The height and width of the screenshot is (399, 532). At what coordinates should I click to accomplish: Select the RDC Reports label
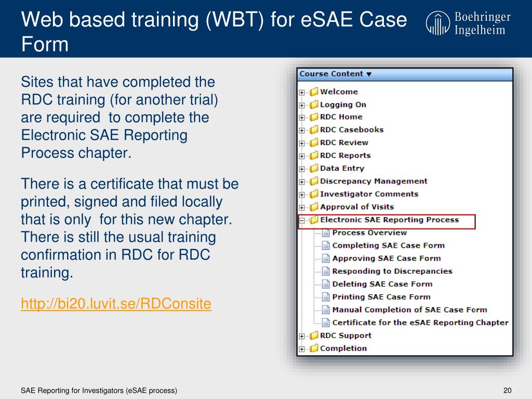(x=345, y=155)
